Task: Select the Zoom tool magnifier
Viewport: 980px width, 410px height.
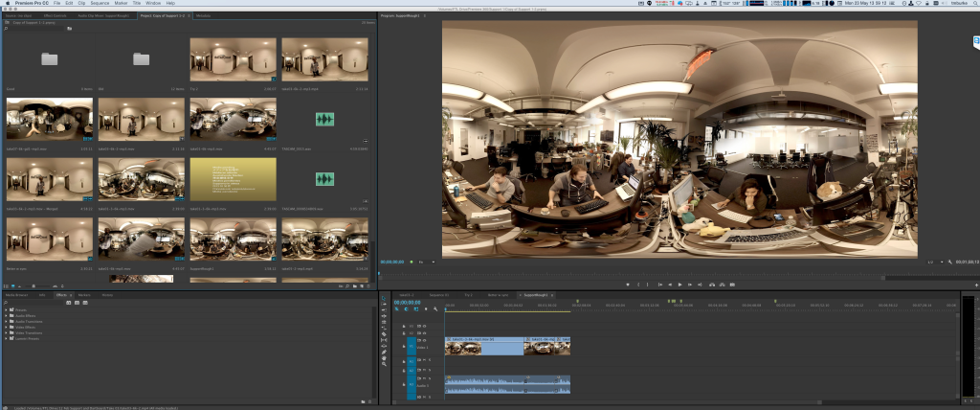Action: [x=384, y=364]
